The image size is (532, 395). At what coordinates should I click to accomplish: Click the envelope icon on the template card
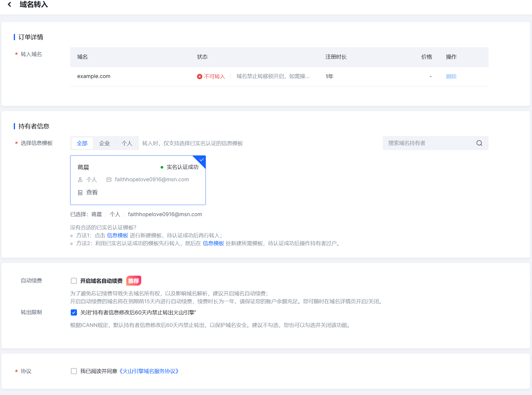coord(109,179)
